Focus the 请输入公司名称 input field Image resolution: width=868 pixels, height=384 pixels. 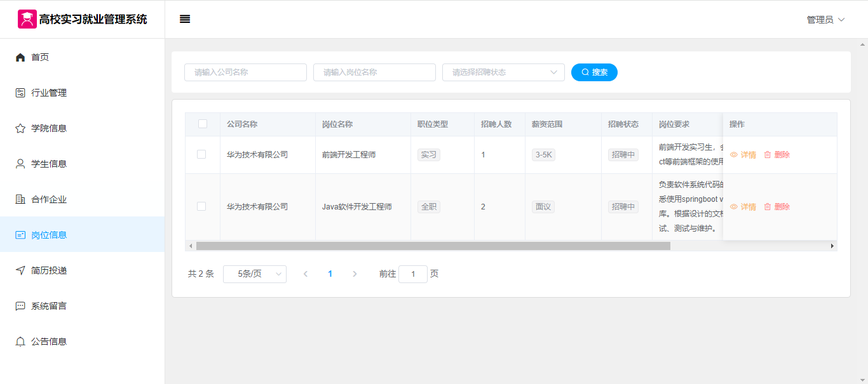(245, 72)
